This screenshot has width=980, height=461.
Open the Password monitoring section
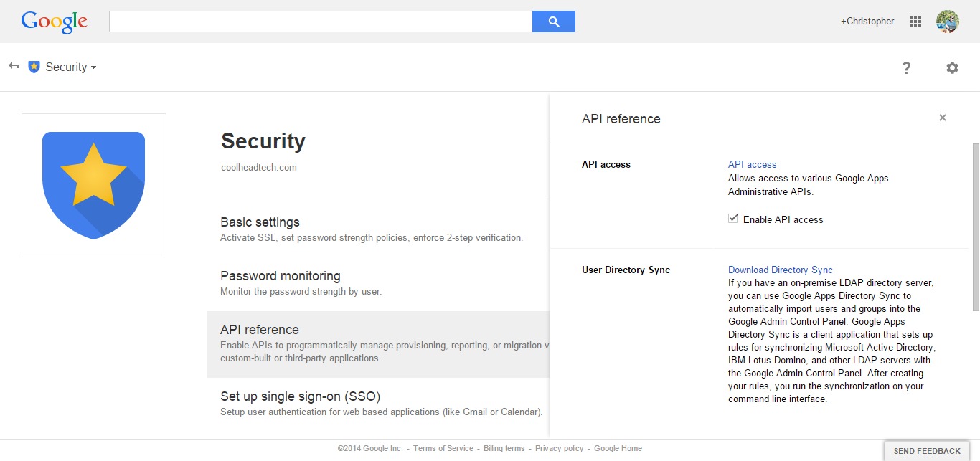click(x=378, y=283)
